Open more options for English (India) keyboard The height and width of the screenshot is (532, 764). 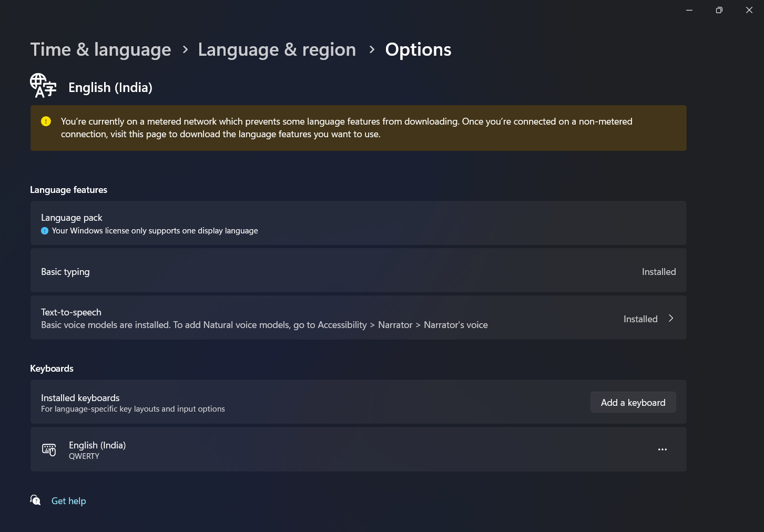tap(663, 449)
